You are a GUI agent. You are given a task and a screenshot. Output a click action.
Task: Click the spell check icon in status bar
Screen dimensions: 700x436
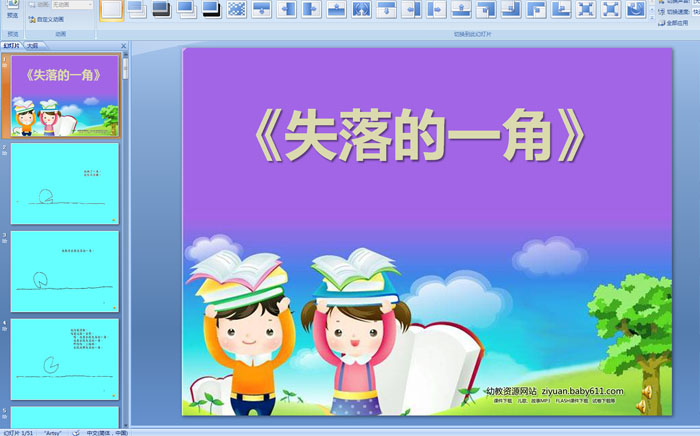(x=76, y=432)
